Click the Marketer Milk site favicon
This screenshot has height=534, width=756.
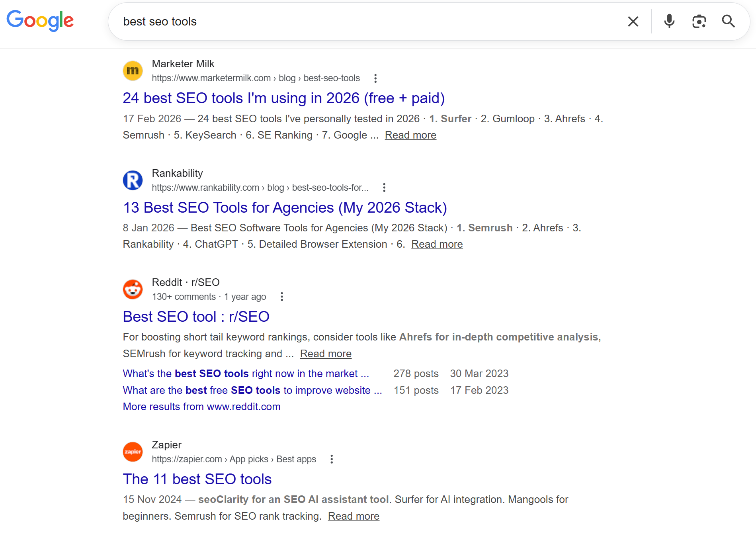pos(133,70)
